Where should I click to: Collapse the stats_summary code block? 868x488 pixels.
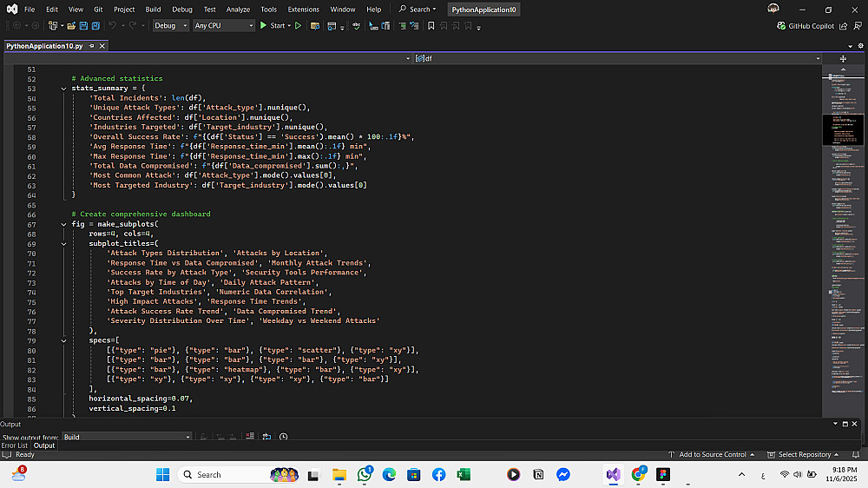[x=63, y=89]
